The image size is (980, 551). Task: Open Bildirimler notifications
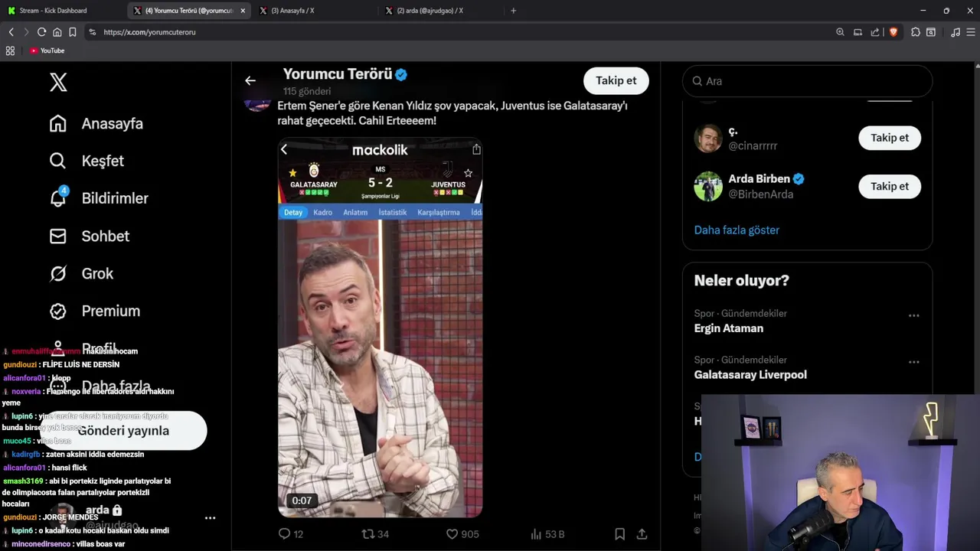(x=99, y=198)
